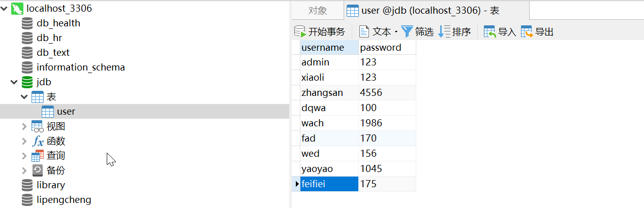Switch to the objects (对象) tab
644x208 pixels.
(x=318, y=11)
